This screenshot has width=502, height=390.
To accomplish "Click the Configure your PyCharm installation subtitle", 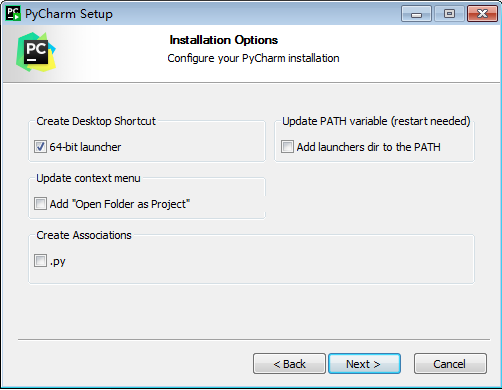I will coord(253,58).
